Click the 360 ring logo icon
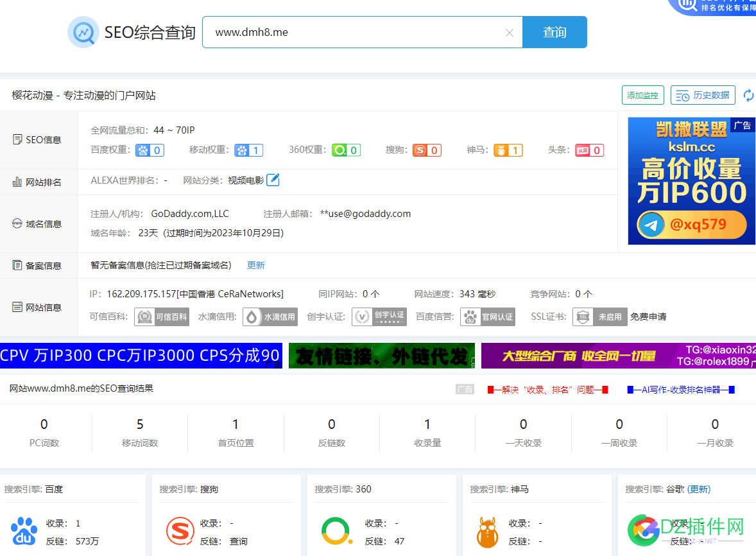 [336, 532]
